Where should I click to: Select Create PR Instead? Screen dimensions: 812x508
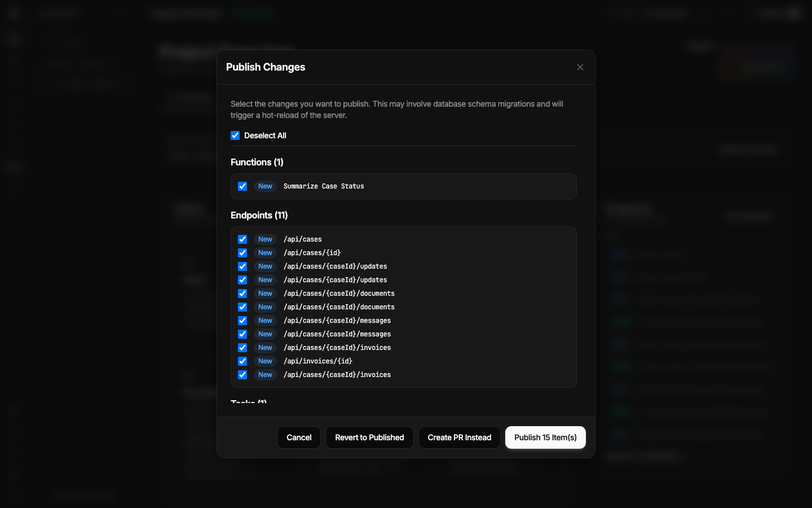pyautogui.click(x=460, y=437)
